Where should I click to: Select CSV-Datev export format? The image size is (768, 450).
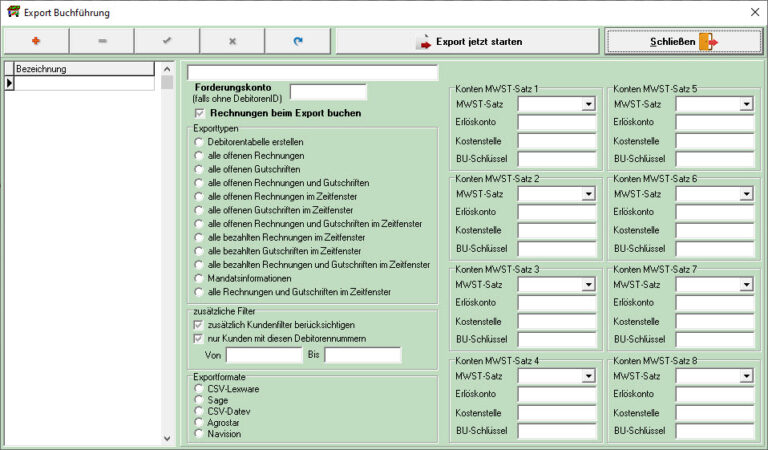[x=198, y=411]
